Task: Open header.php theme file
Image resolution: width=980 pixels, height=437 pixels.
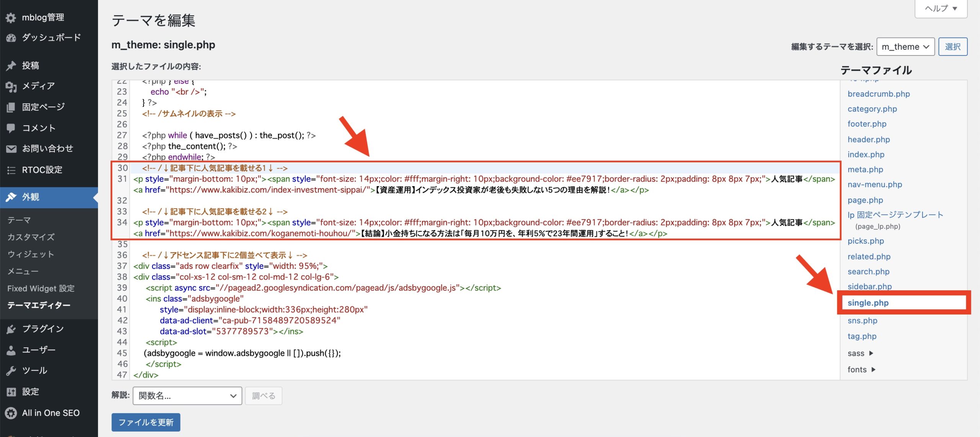Action: coord(869,139)
